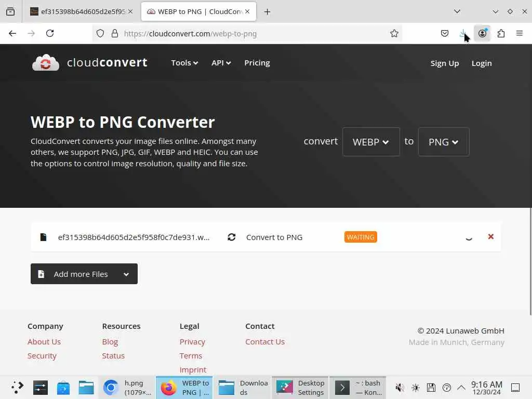
Task: Click the page vertical scrollbar
Action: [530, 261]
